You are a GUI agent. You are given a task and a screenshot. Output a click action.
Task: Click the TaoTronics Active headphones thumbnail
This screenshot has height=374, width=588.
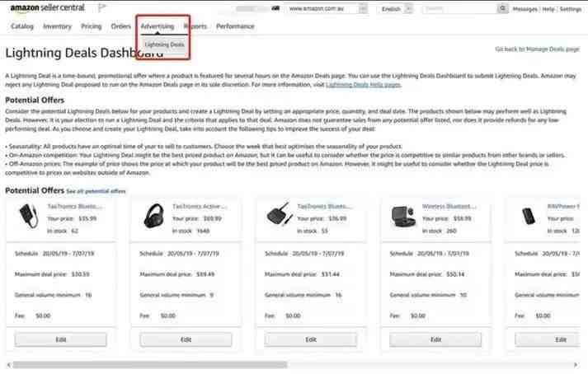[x=153, y=216]
